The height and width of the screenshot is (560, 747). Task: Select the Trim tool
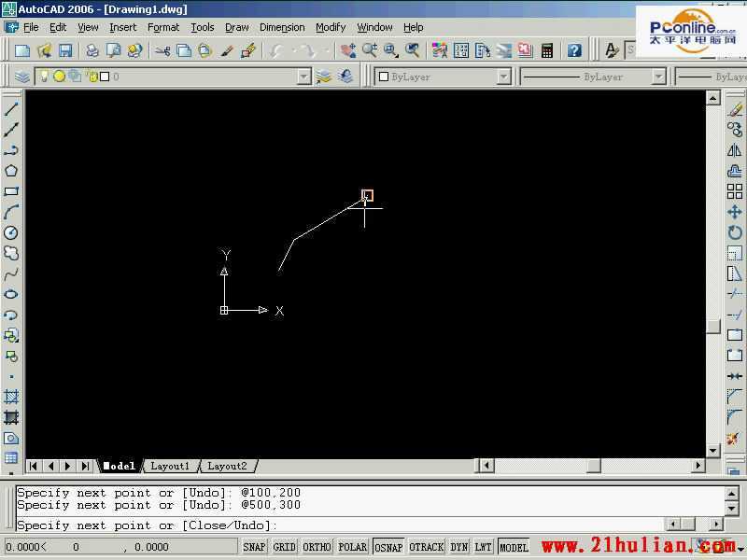point(735,294)
